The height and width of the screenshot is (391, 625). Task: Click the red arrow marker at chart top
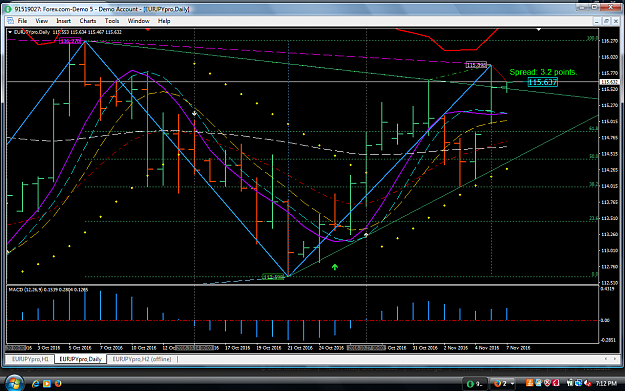(x=148, y=29)
